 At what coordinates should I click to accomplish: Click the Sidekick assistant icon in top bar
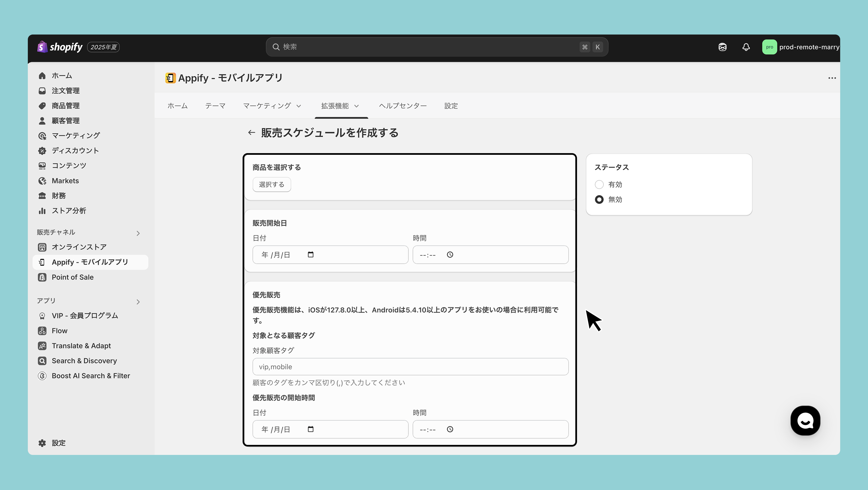pos(722,47)
